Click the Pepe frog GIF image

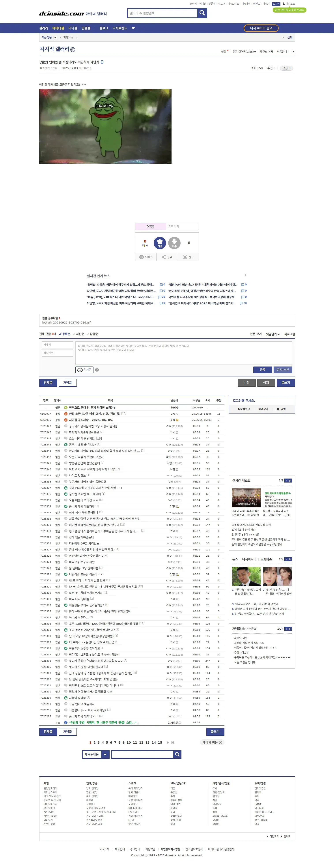pyautogui.click(x=105, y=126)
